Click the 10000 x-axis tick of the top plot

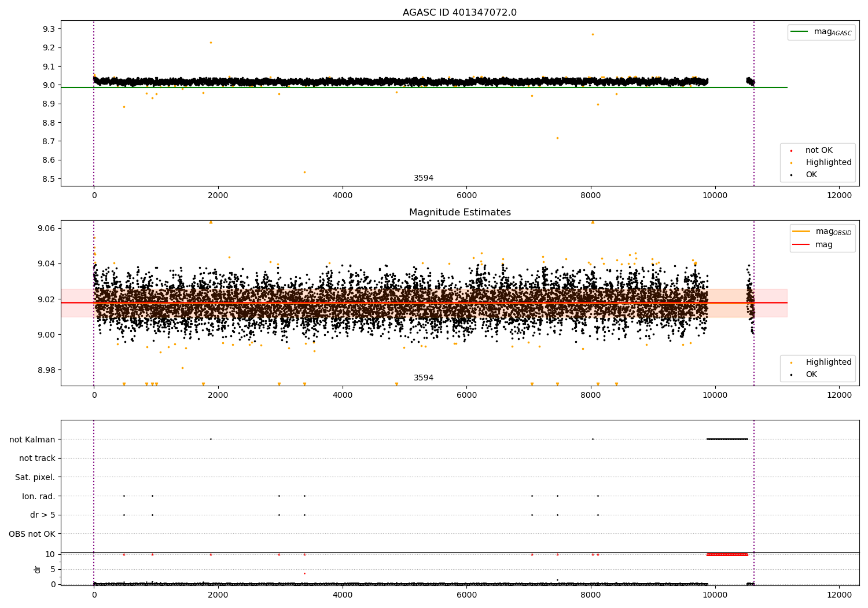(x=715, y=195)
